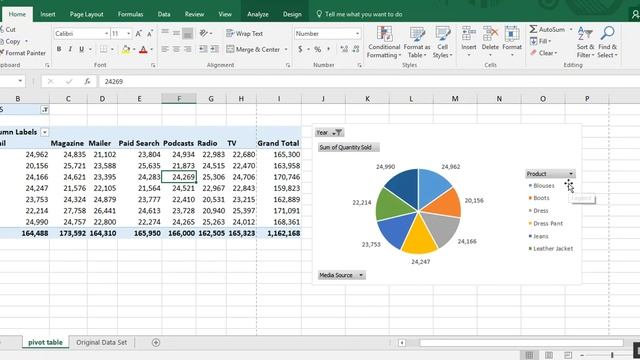Open the Year filter button on chart
This screenshot has width=640, height=360.
[x=329, y=133]
